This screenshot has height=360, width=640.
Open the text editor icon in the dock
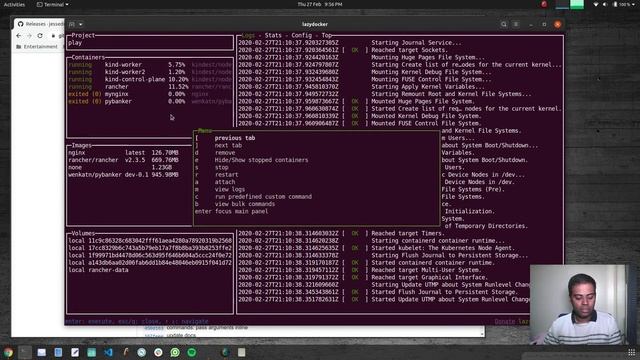pos(75,352)
